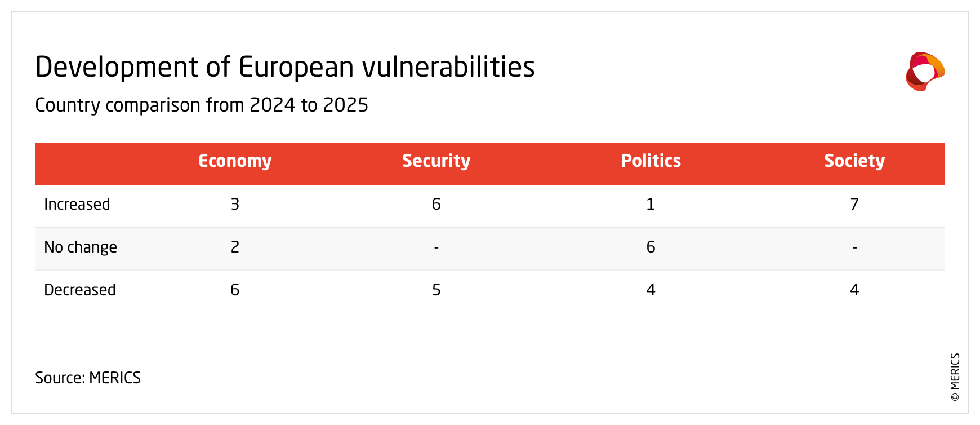Click the Society Increased value 7
The image size is (980, 425).
854,204
